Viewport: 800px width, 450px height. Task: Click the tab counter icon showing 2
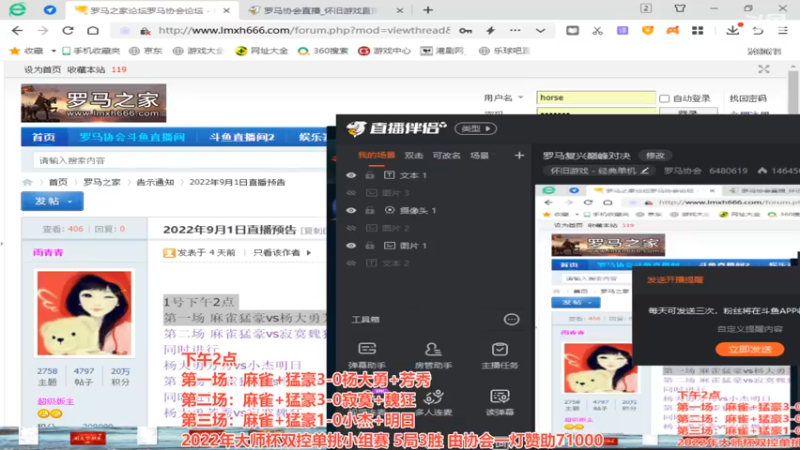pos(646,8)
